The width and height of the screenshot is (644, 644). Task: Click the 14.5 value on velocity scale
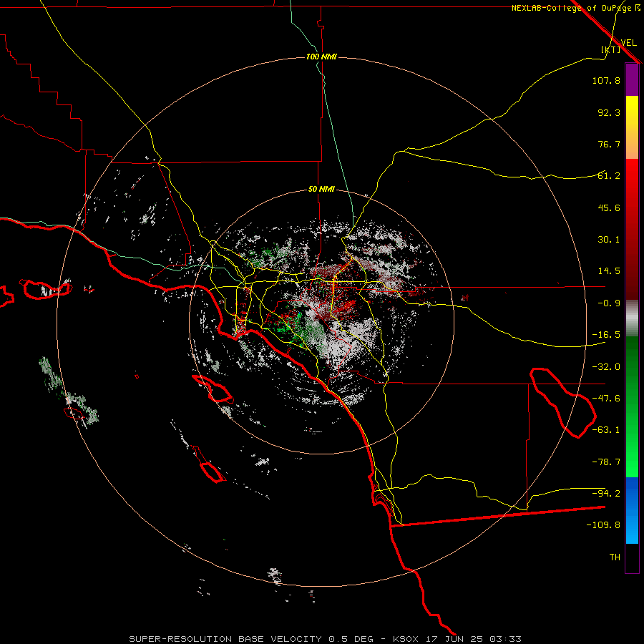coord(609,271)
